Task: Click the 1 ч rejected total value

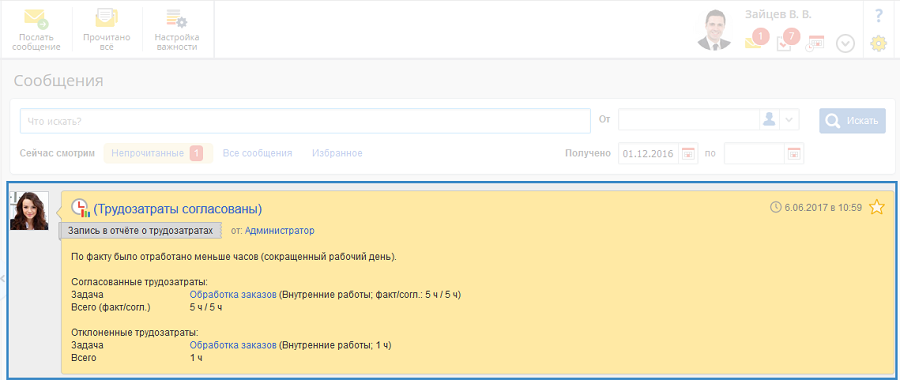Action: (196, 358)
